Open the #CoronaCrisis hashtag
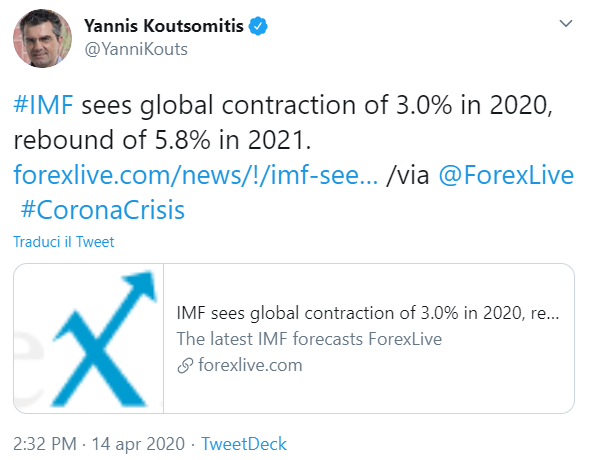Image resolution: width=589 pixels, height=460 pixels. [x=103, y=210]
